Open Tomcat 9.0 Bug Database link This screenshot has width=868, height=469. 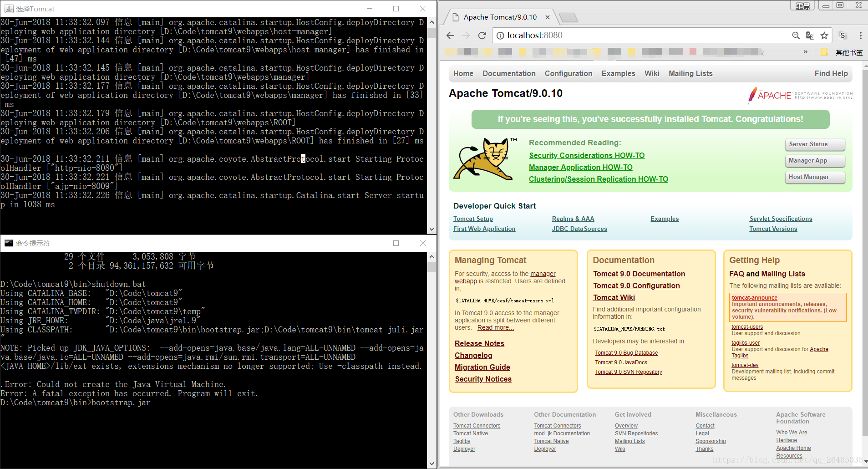tap(626, 353)
